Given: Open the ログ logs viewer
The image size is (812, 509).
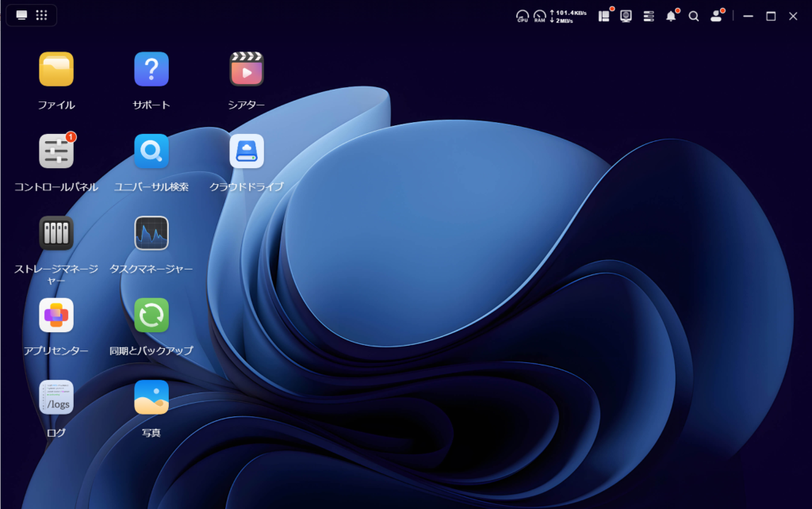Looking at the screenshot, I should (56, 397).
